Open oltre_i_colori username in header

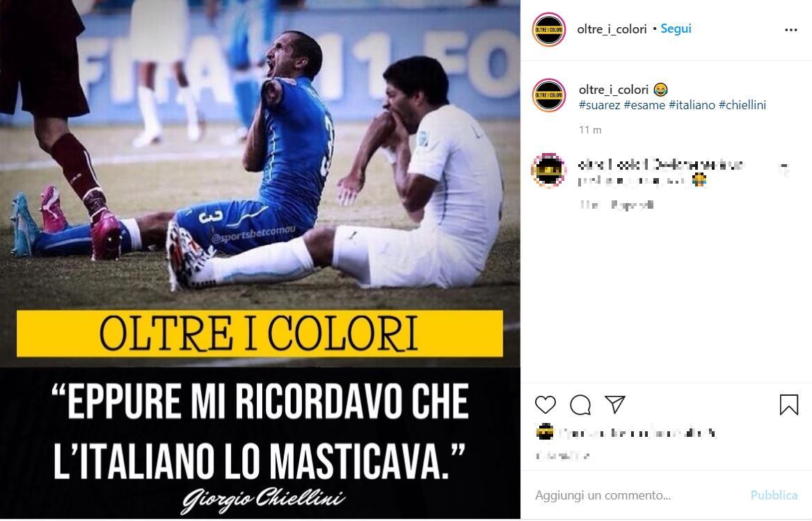click(x=612, y=29)
